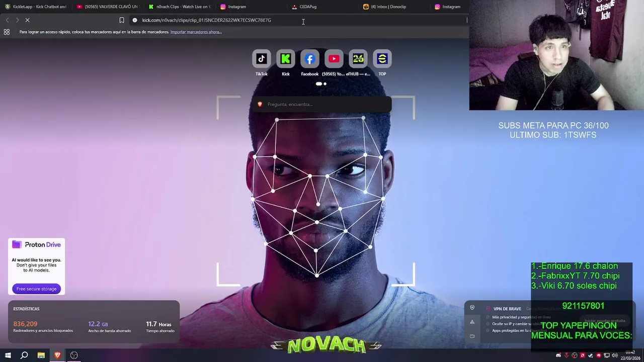644x362 pixels.
Task: Click the Free secure storage button
Action: (37, 289)
